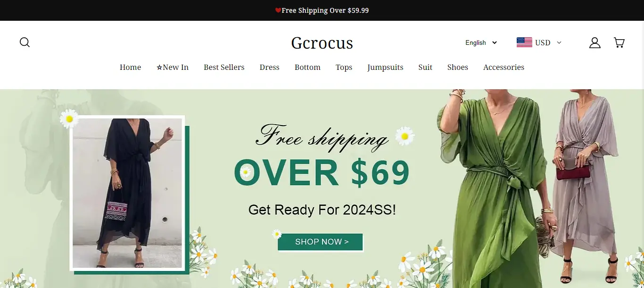Open the user account icon
This screenshot has width=644, height=288.
click(595, 43)
